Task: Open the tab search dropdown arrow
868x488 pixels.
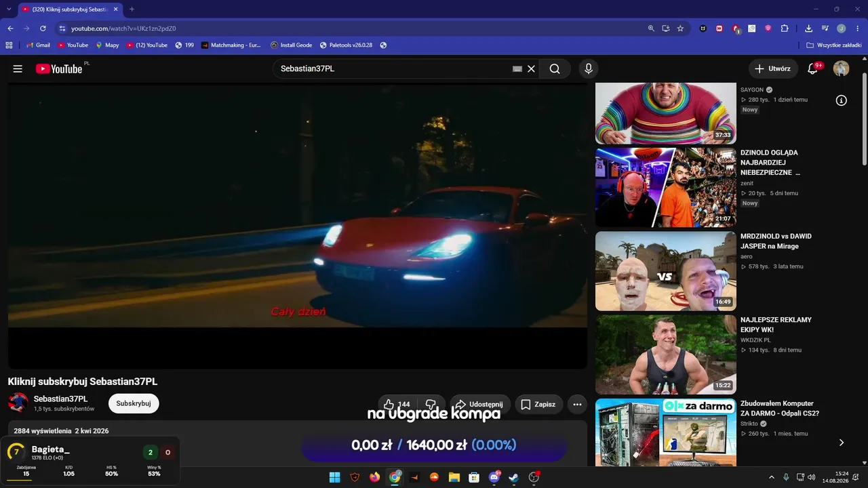Action: [8, 9]
